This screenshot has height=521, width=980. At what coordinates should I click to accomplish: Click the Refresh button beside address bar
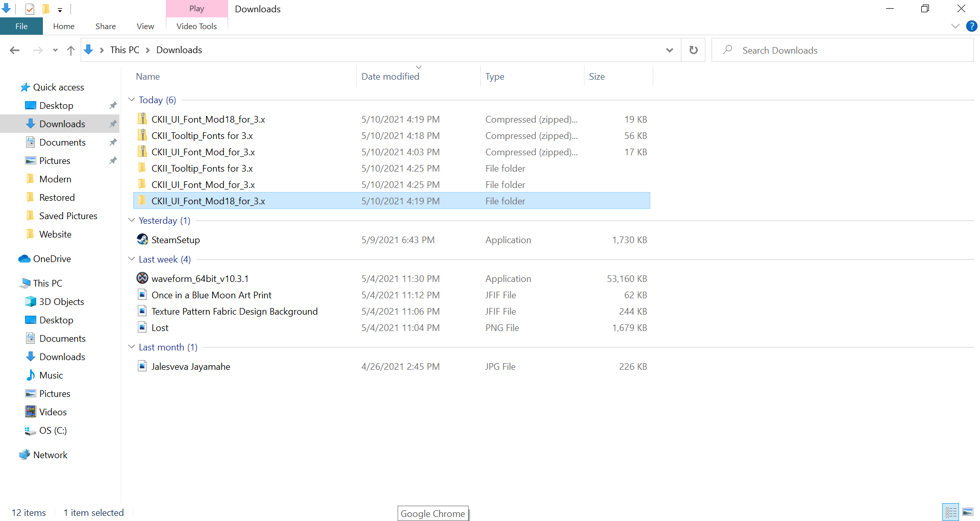(x=693, y=50)
